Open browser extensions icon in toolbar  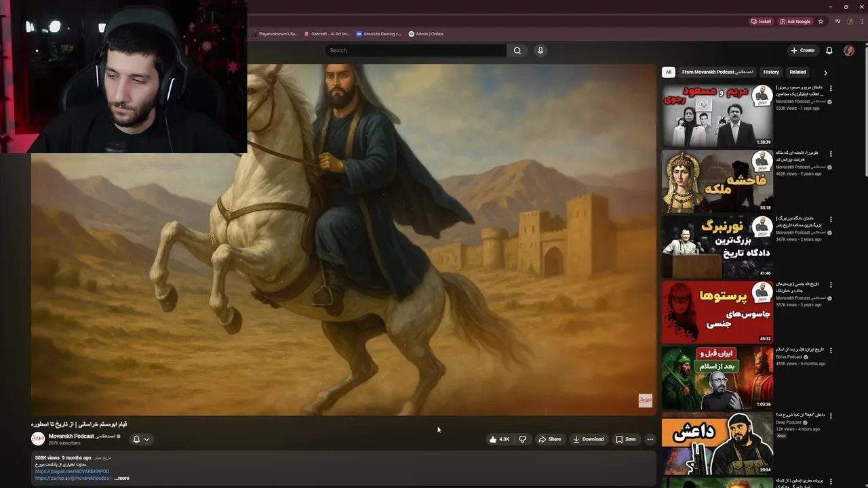click(837, 21)
